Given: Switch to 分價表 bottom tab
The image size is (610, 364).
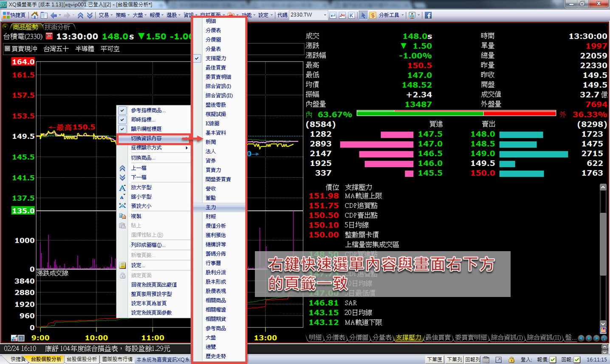Looking at the screenshot, I should (335, 338).
